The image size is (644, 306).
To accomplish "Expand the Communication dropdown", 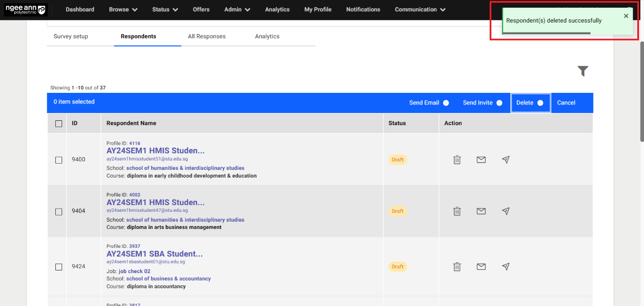I will [x=419, y=9].
